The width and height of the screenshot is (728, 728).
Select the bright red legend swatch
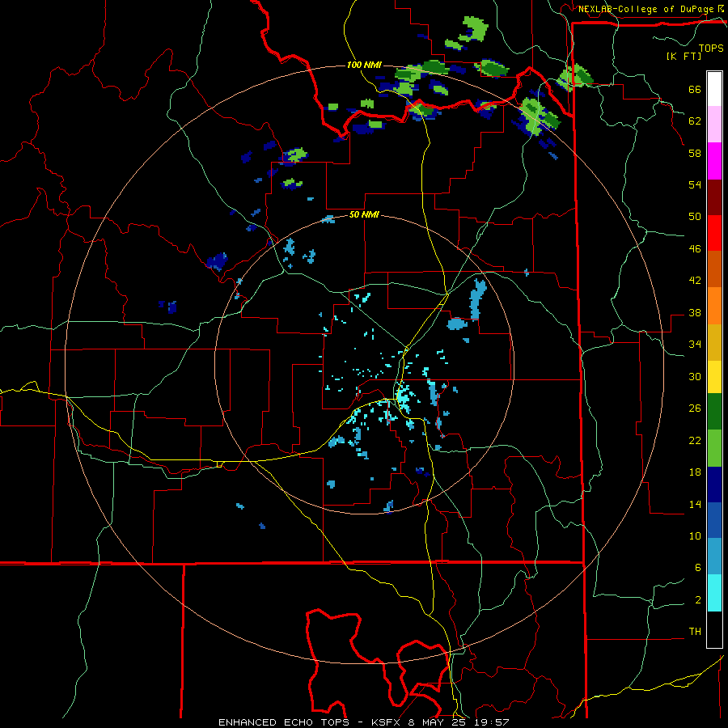click(x=714, y=233)
